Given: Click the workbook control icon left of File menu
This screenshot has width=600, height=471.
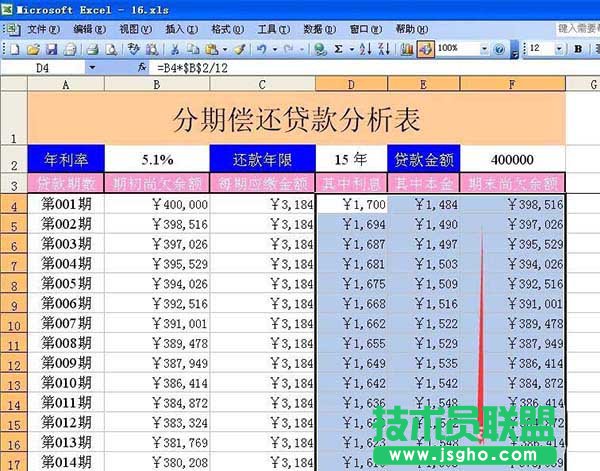Looking at the screenshot, I should pyautogui.click(x=14, y=29).
